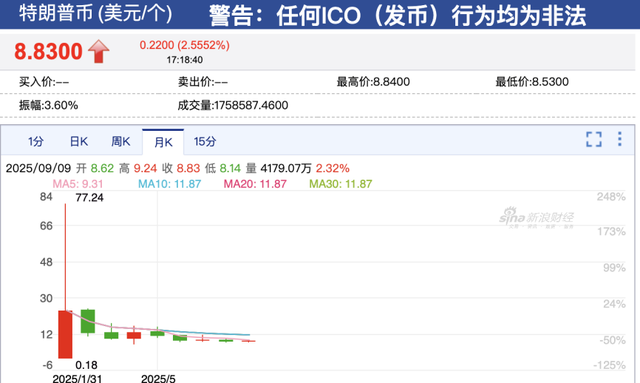Click 最低价:8.5300 value
The width and height of the screenshot is (640, 383).
point(532,82)
